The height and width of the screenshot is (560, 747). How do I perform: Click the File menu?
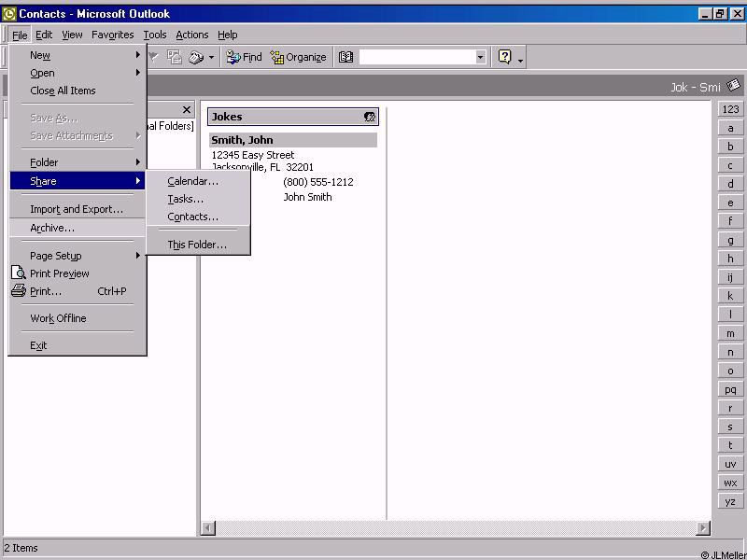(20, 35)
